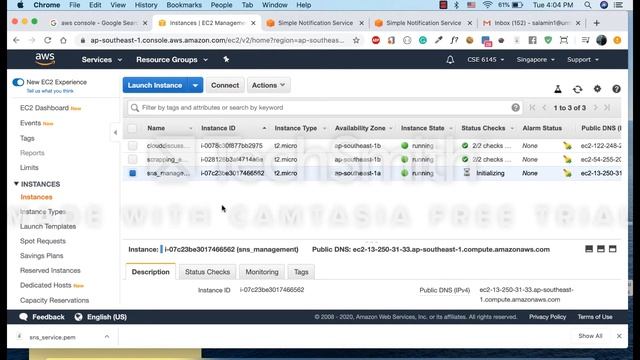This screenshot has width=640, height=360.
Task: Switch to the Tags tab
Action: click(301, 272)
